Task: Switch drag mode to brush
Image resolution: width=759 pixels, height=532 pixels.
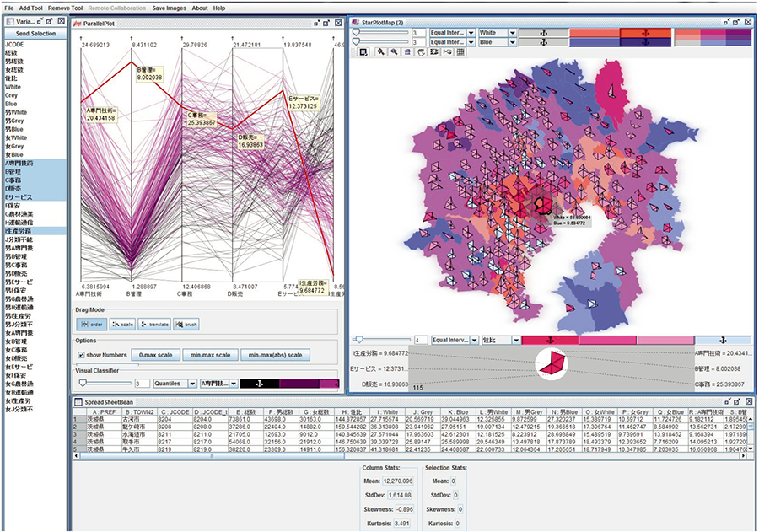Action: click(x=186, y=323)
